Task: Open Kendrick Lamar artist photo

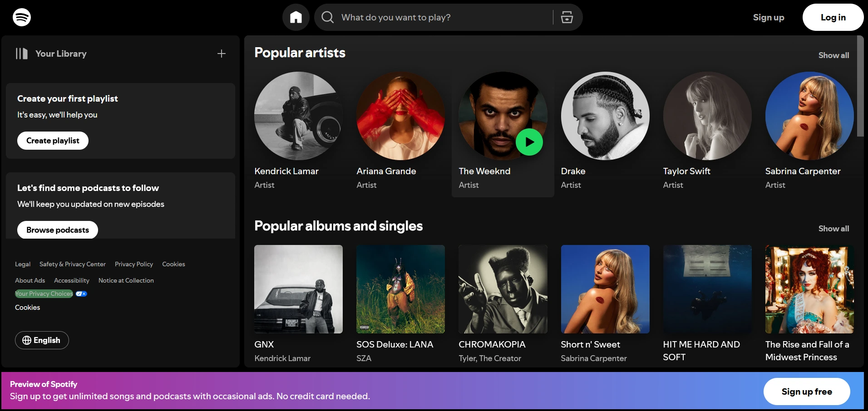Action: point(298,116)
